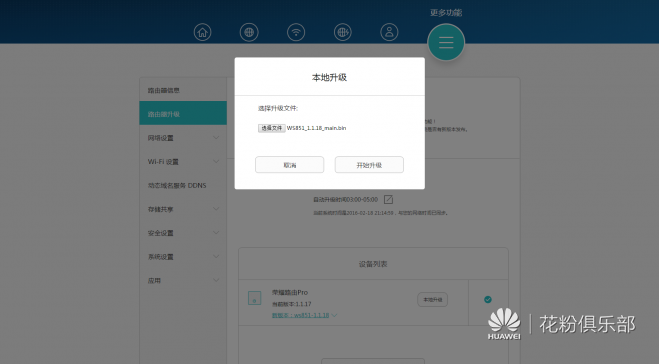Screen dimensions: 659x364
Task: Open the home icon in top navigation
Action: (x=203, y=32)
